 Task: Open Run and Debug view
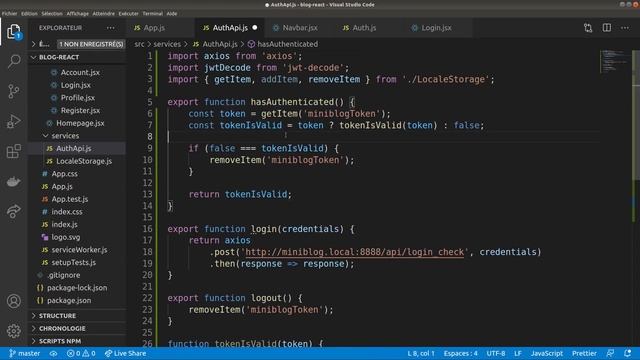pyautogui.click(x=13, y=121)
